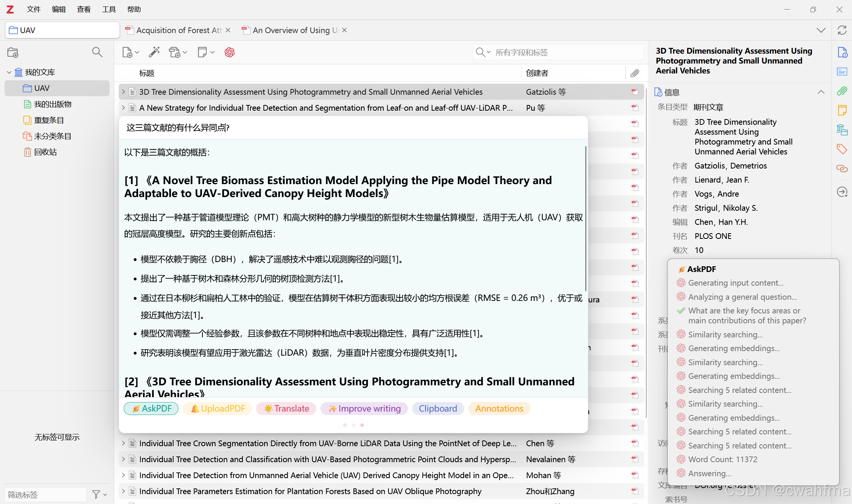The image size is (852, 504).
Task: Click the magic wand add-by-identifier icon
Action: 154,52
